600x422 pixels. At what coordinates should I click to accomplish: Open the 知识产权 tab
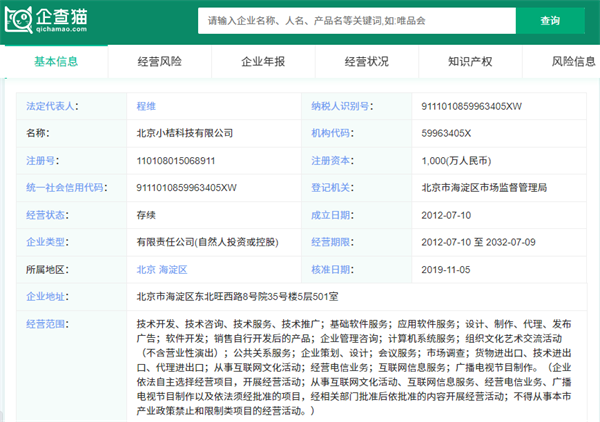470,61
